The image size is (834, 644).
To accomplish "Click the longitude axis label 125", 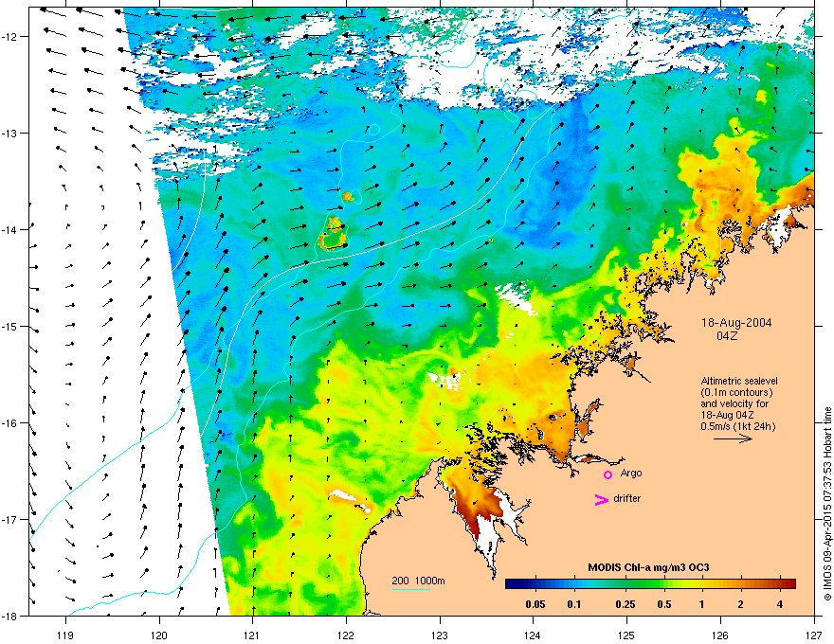I will 626,635.
